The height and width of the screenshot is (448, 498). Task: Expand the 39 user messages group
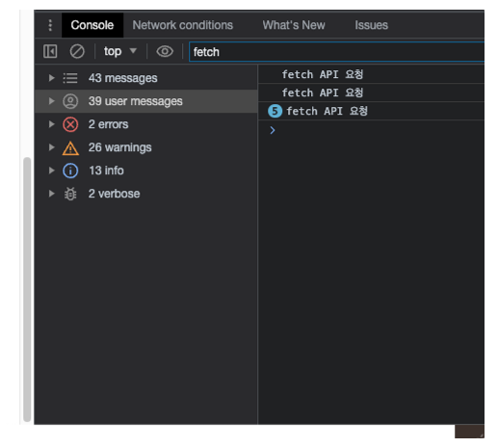(51, 101)
